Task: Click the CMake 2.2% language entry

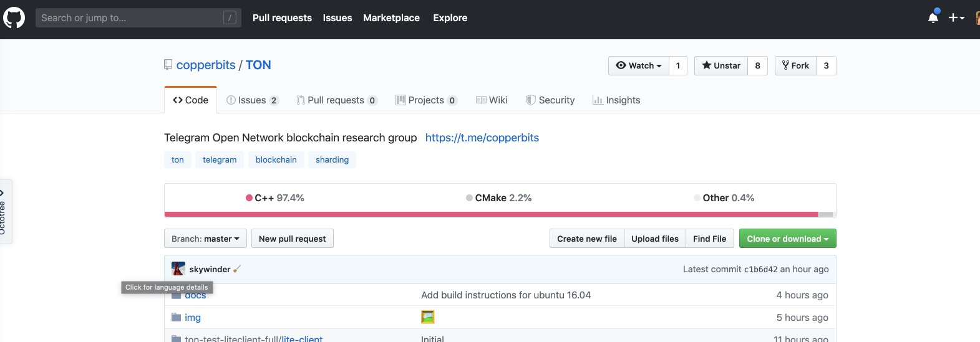Action: [x=499, y=197]
